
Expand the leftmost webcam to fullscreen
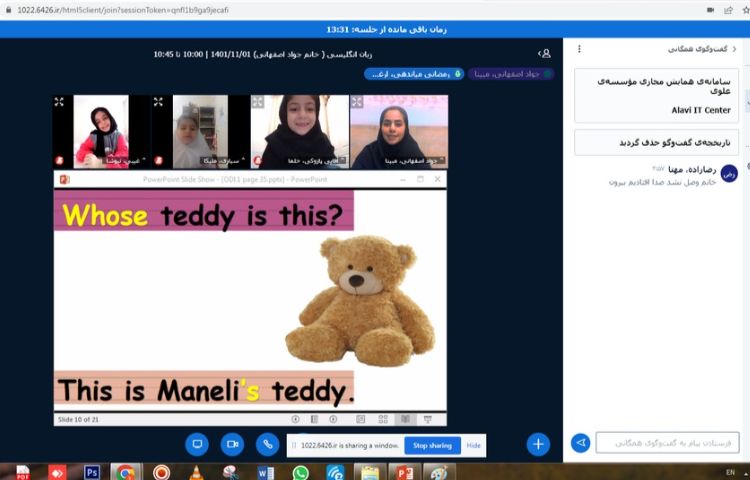[59, 102]
